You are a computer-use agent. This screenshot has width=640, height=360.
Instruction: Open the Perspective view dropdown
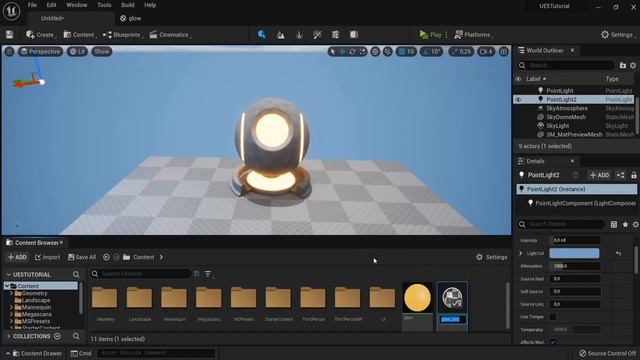click(x=40, y=51)
